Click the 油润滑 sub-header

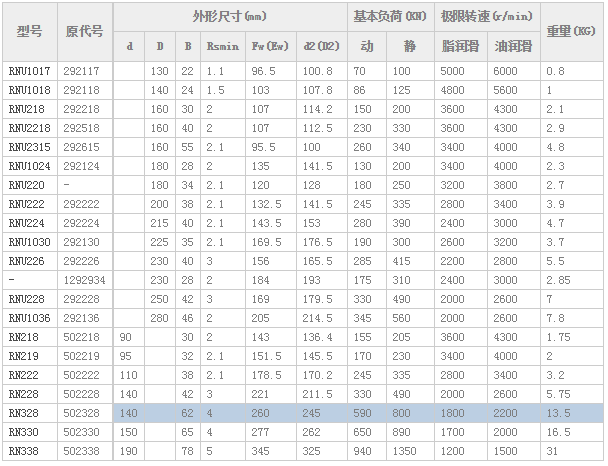coord(512,46)
